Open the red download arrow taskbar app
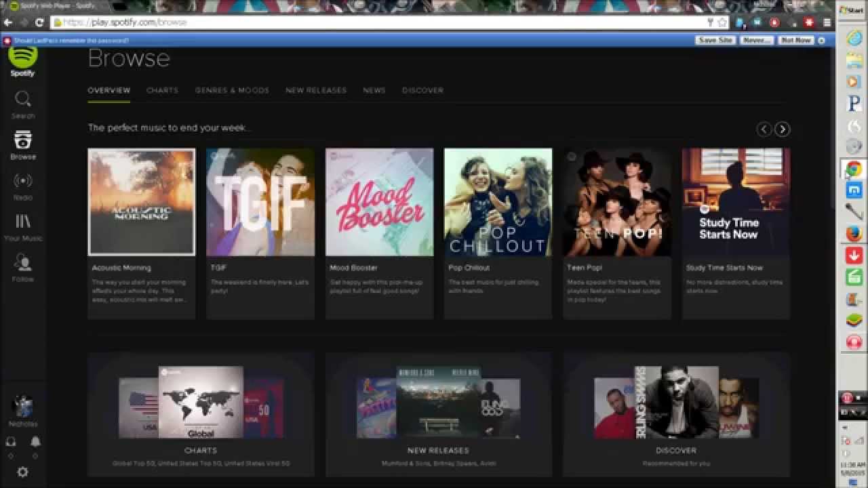The width and height of the screenshot is (868, 488). [854, 256]
